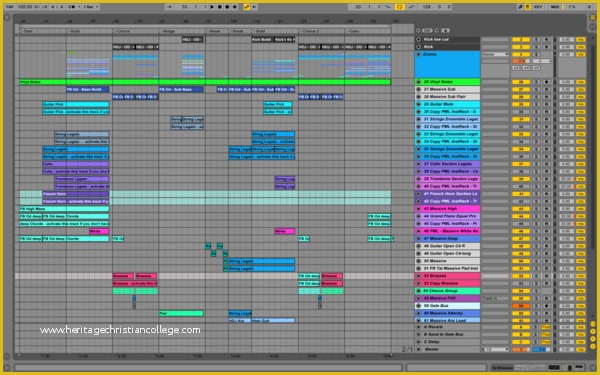The width and height of the screenshot is (600, 375).
Task: Toggle track activator for 59 Gate Bus
Action: [x=521, y=306]
